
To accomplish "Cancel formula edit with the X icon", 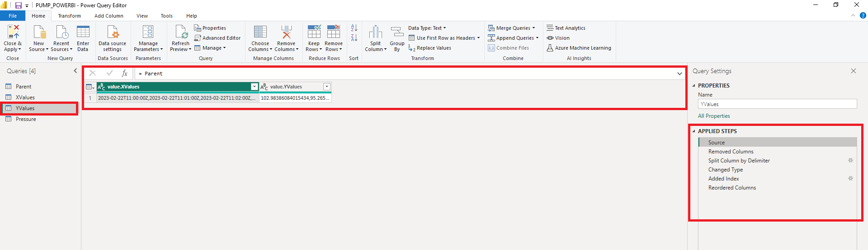I will coord(93,73).
